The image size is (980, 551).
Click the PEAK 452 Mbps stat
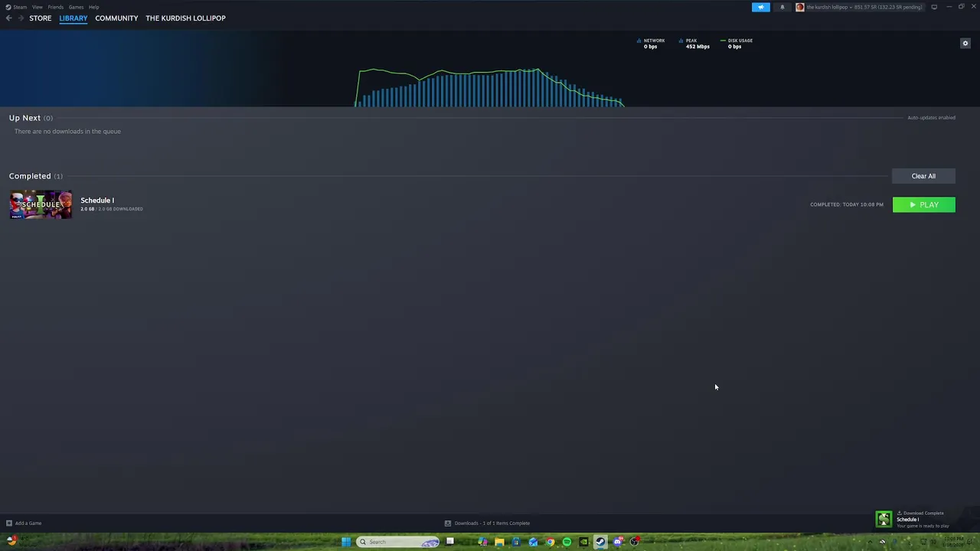click(694, 44)
